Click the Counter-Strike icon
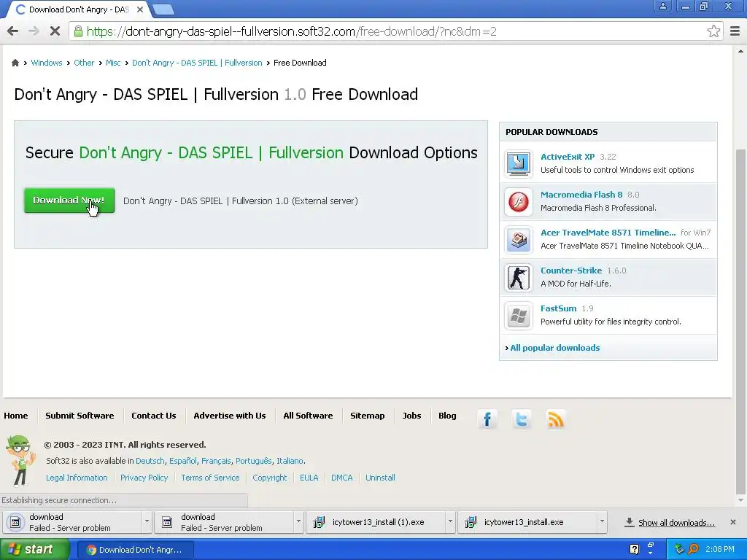747x560 pixels. pos(519,277)
